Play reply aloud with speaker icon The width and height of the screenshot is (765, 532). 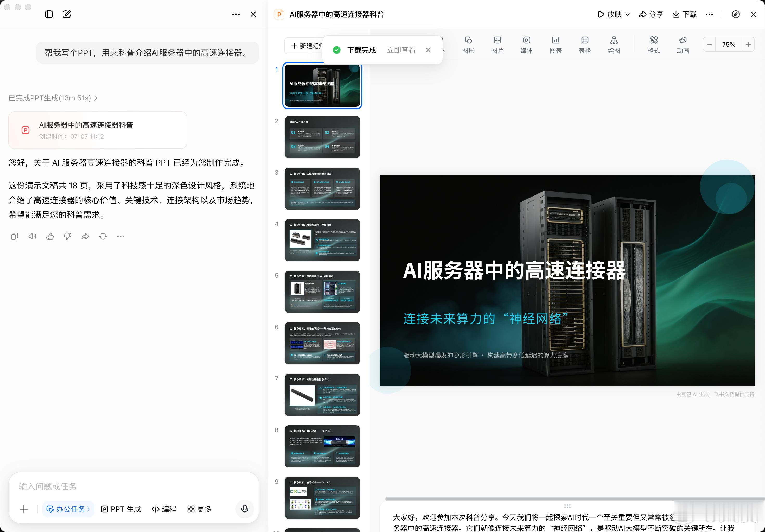32,236
